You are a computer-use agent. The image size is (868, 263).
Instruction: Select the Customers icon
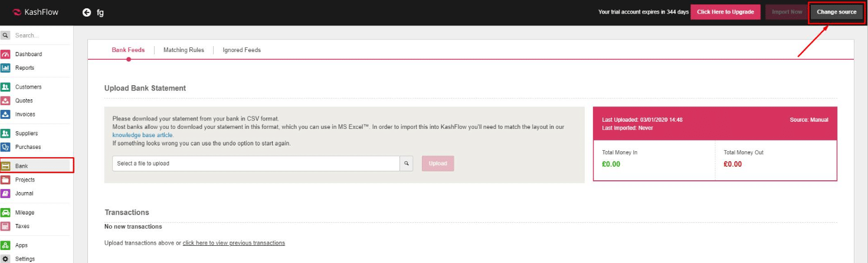pyautogui.click(x=6, y=87)
